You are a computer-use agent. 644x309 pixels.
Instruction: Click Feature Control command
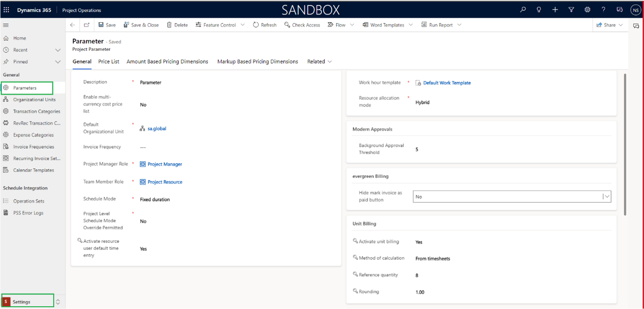(216, 25)
